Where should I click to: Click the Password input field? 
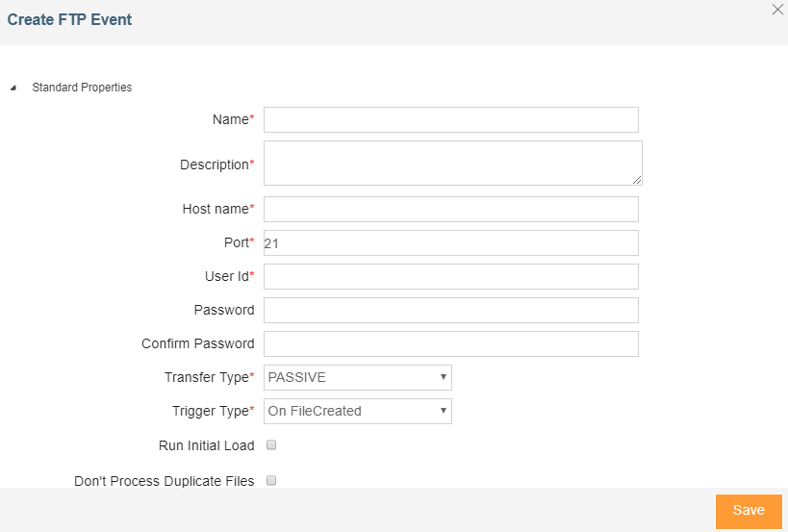(x=450, y=310)
